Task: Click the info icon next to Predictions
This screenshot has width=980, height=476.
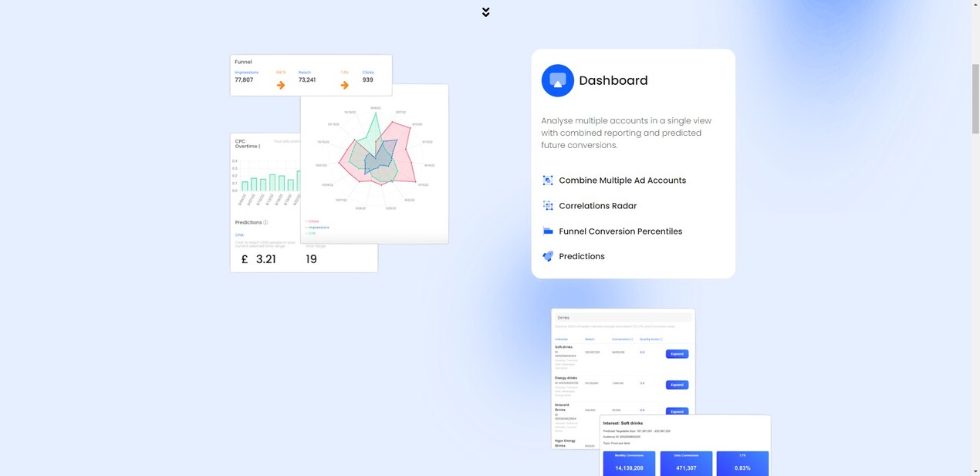Action: pyautogui.click(x=265, y=222)
